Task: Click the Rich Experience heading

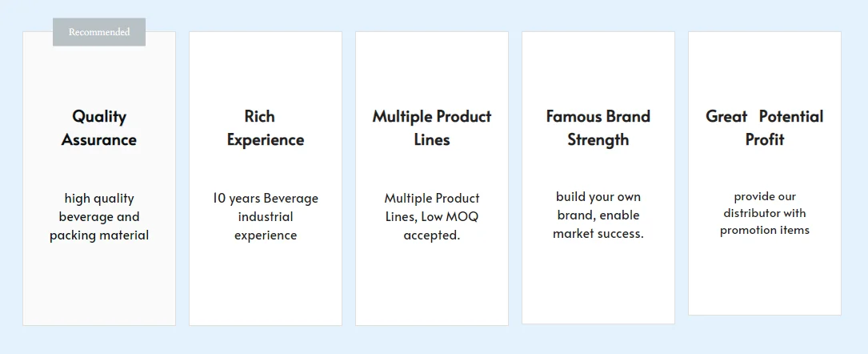Action: tap(266, 128)
